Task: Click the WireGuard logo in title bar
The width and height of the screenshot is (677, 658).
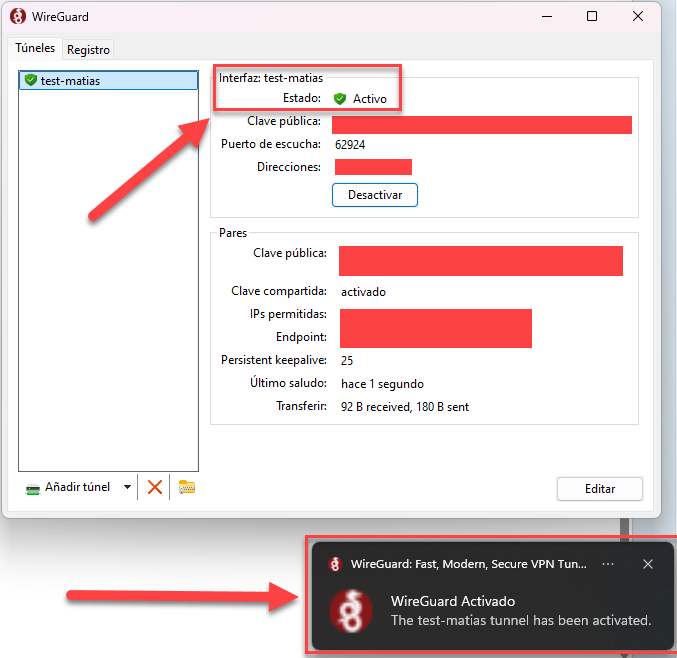Action: 18,16
